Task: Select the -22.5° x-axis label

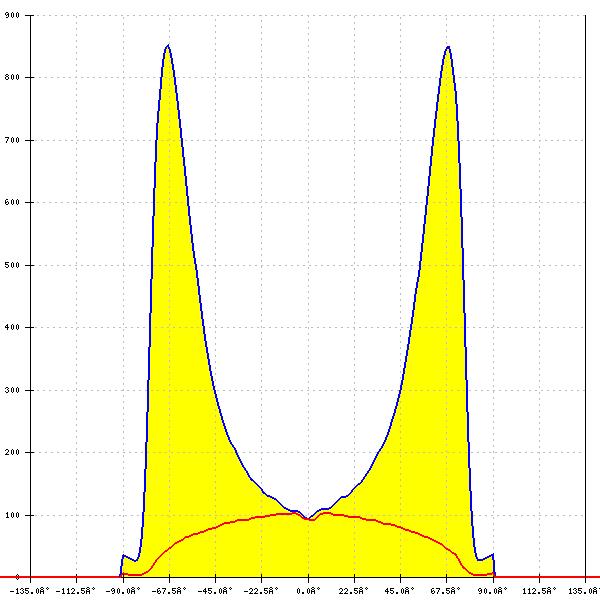Action: 262,590
